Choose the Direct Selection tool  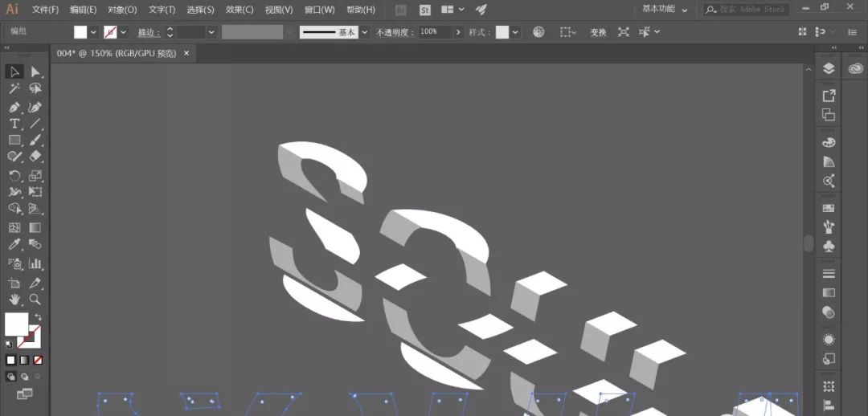point(35,72)
